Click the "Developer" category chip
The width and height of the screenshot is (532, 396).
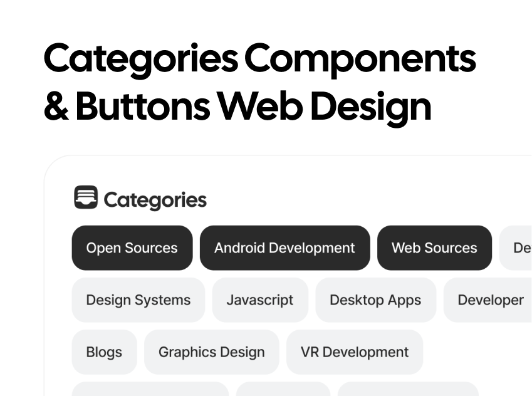(x=491, y=300)
